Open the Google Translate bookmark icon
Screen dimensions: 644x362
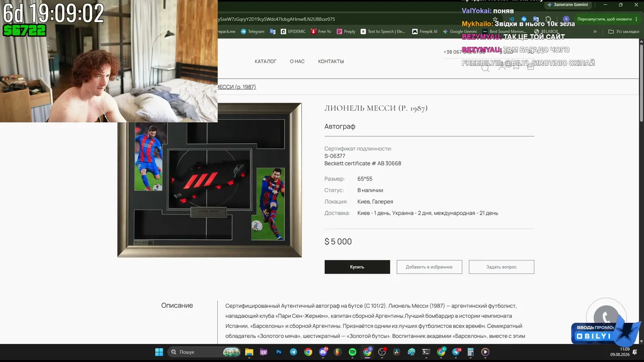273,31
